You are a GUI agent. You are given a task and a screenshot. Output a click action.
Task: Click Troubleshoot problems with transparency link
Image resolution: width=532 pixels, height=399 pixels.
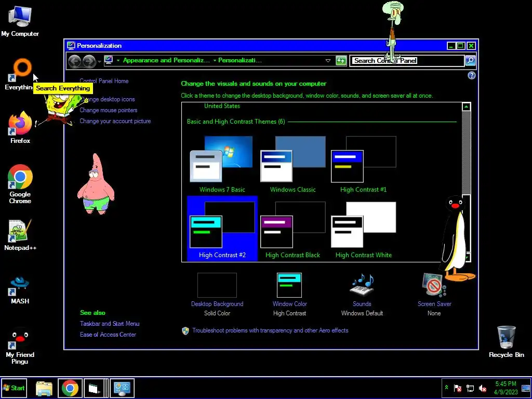[270, 330]
